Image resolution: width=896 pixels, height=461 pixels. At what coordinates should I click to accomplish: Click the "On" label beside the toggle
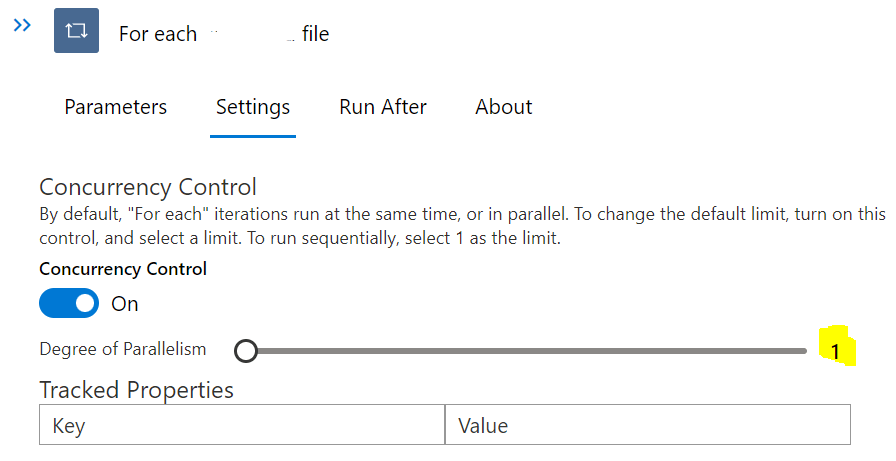point(125,304)
